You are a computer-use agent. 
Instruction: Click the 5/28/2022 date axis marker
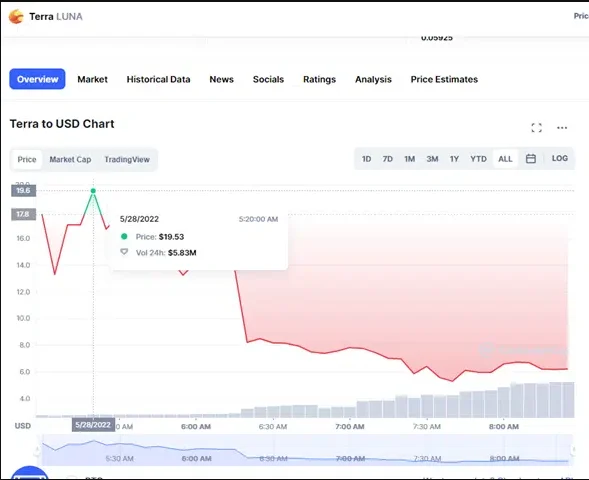coord(93,425)
